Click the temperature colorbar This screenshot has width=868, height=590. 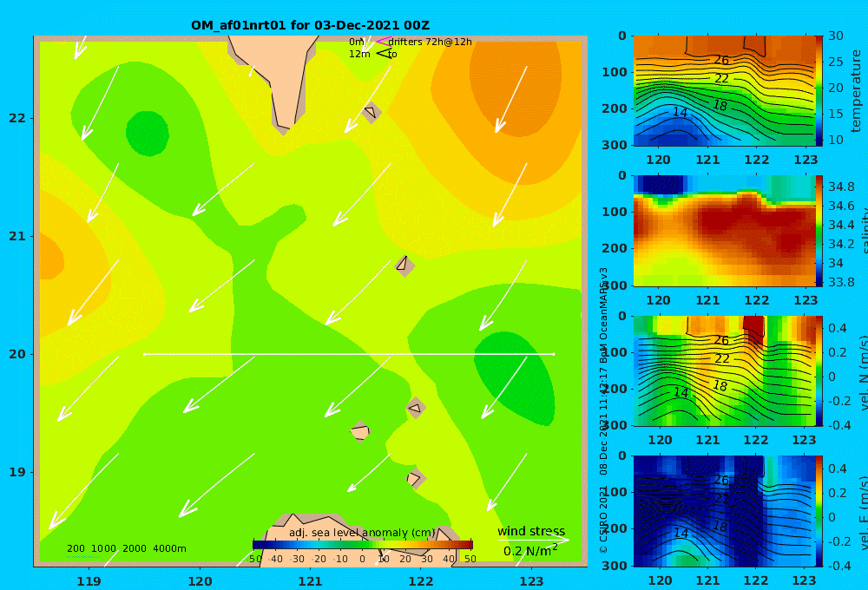[x=819, y=91]
